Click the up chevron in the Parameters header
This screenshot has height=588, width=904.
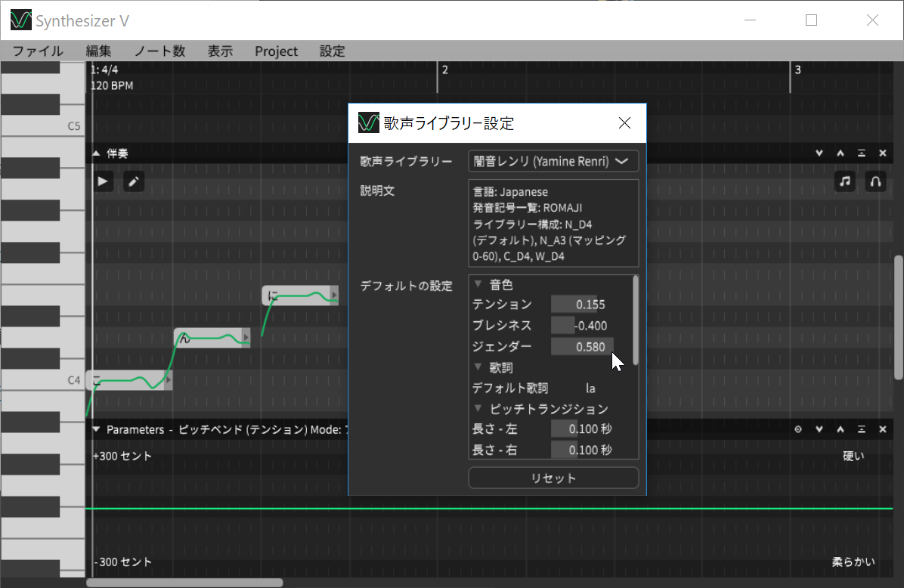841,429
